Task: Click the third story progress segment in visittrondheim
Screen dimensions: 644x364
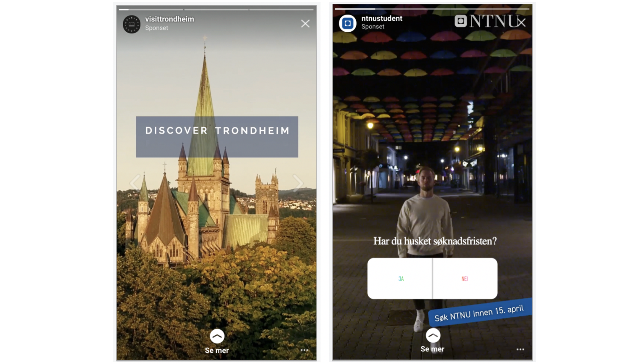Action: pyautogui.click(x=281, y=9)
